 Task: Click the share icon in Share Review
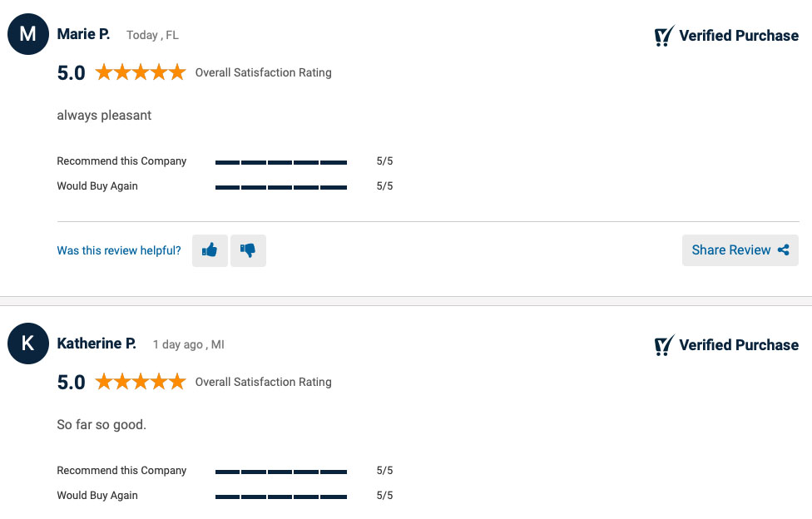tap(784, 250)
